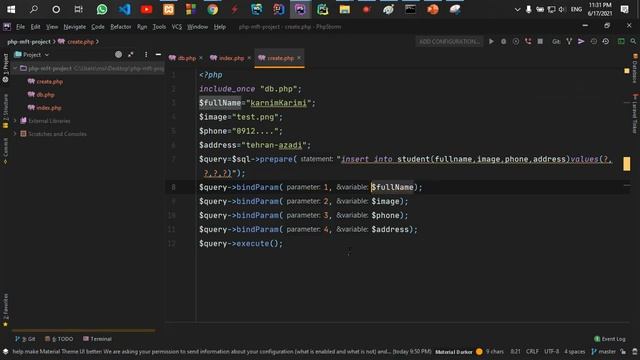Open the View menu
The width and height of the screenshot is (640, 360).
[52, 27]
